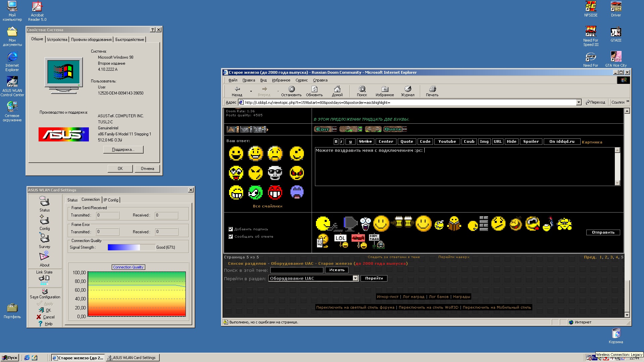Click the Перейти button next to section dropdown

pyautogui.click(x=374, y=278)
